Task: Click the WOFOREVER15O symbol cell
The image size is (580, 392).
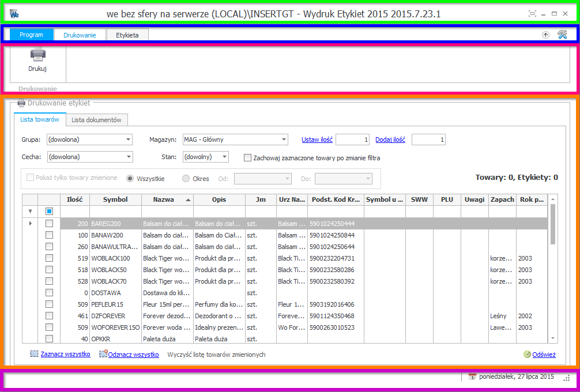Action: point(115,327)
